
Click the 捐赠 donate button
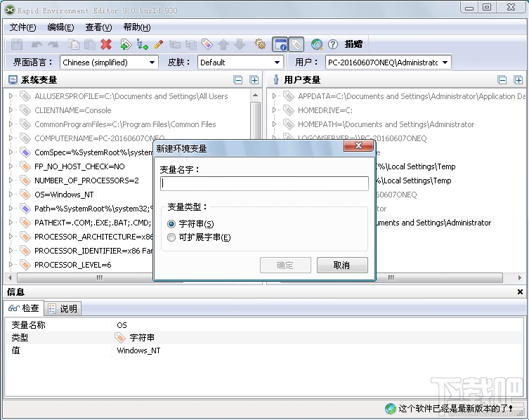pos(353,44)
